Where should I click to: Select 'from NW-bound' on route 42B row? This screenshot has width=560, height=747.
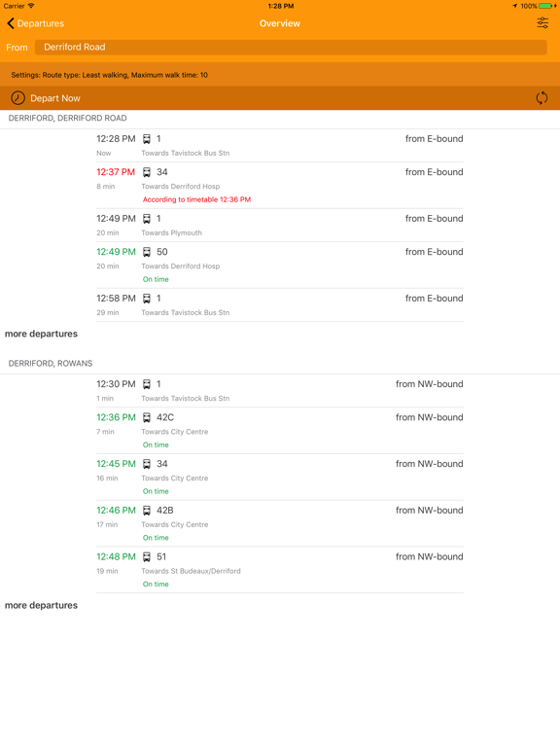430,511
